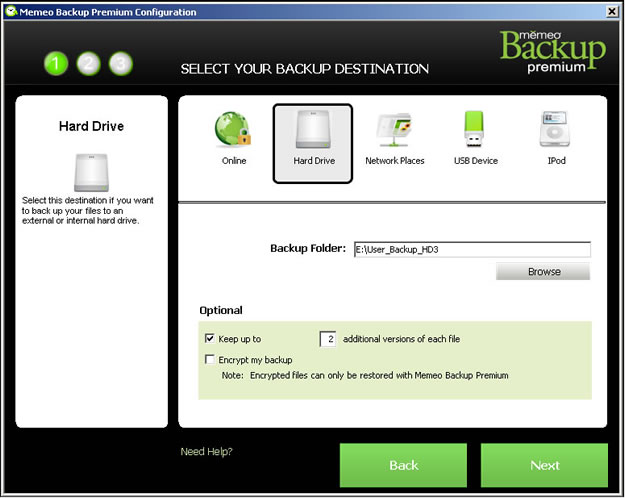Click the additional versions number field
The width and height of the screenshot is (625, 498).
(x=328, y=339)
